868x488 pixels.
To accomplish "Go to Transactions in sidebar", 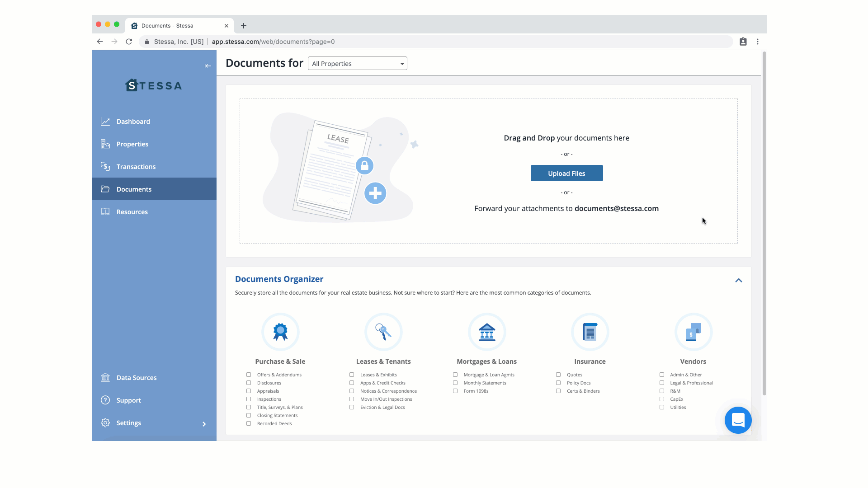I will [x=136, y=167].
